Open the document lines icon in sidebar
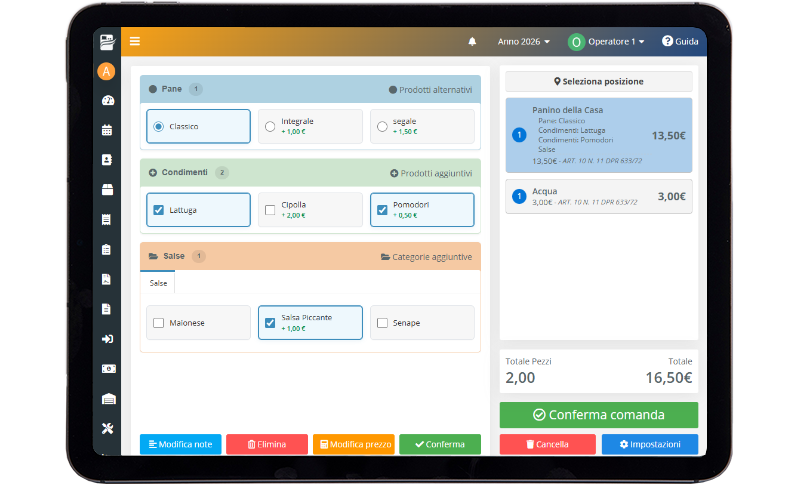The image size is (800, 484). [106, 309]
